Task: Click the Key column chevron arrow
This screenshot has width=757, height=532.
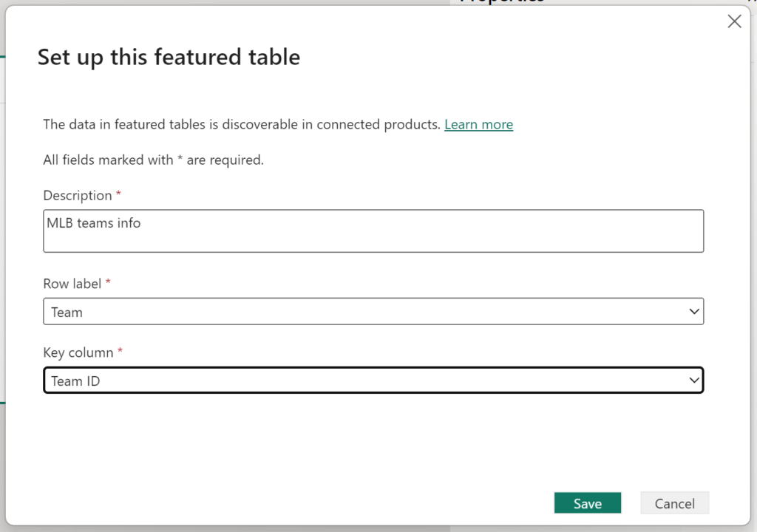Action: pyautogui.click(x=694, y=381)
